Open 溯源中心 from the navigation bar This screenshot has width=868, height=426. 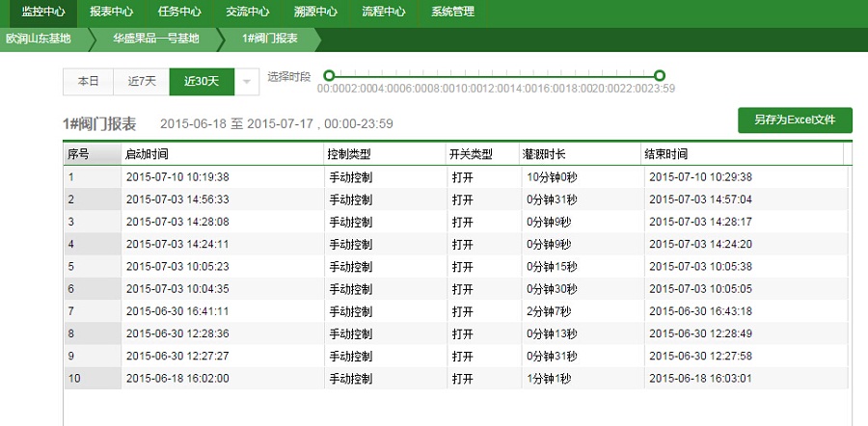(315, 12)
